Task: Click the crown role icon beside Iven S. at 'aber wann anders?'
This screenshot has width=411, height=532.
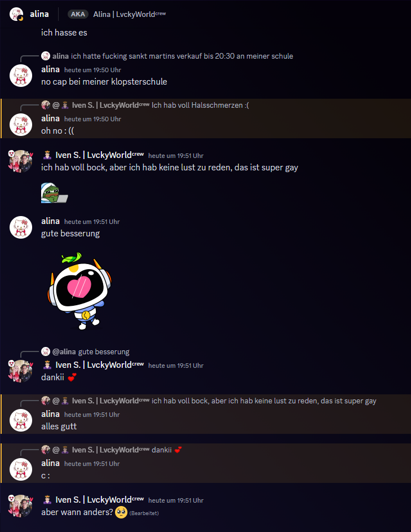Action: (x=47, y=500)
